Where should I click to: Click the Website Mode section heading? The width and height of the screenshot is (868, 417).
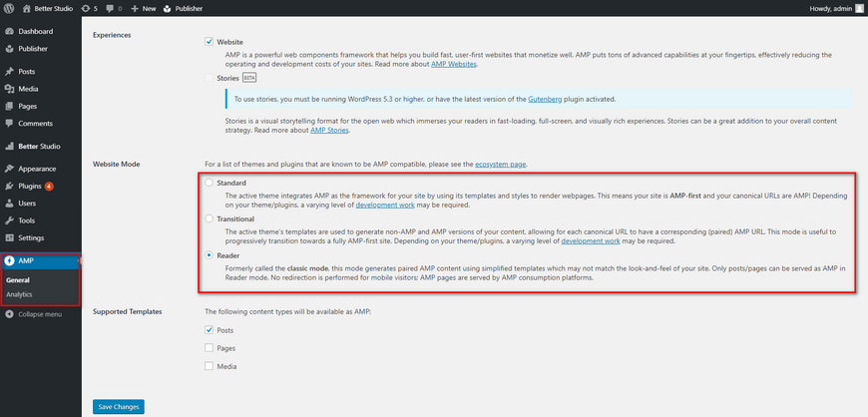tap(117, 165)
